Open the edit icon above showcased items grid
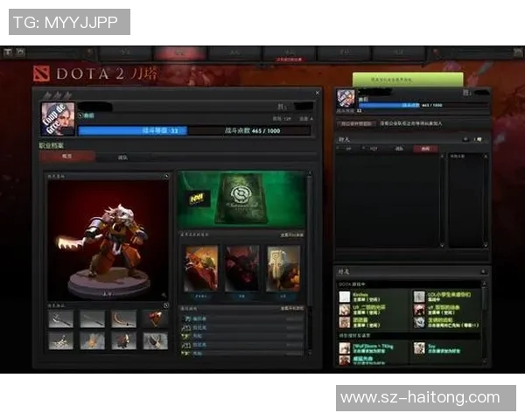Viewport: 525px width, 420px height. (166, 305)
